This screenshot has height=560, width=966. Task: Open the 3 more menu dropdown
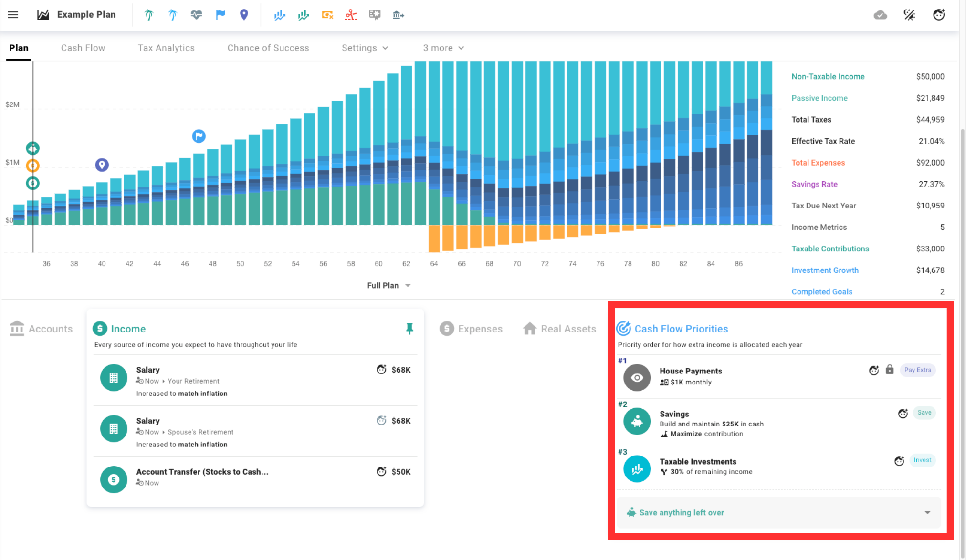point(443,48)
